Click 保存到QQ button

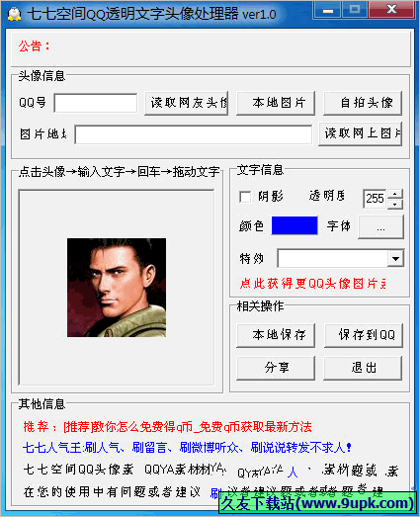tap(364, 335)
